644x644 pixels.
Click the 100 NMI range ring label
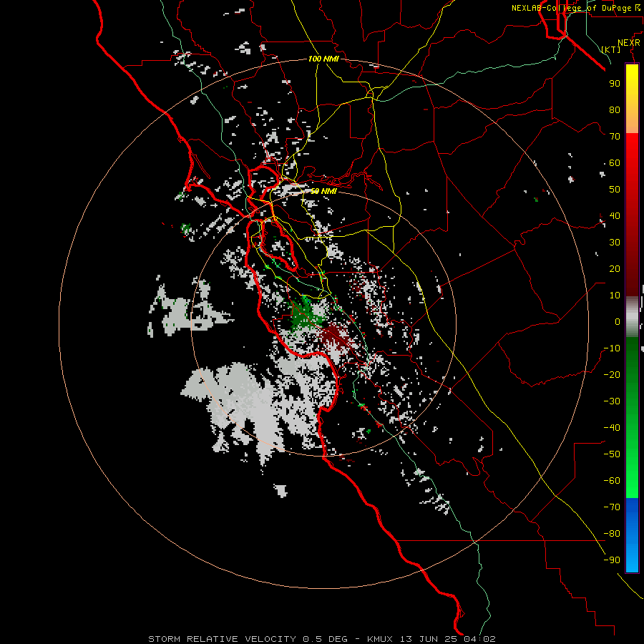point(323,59)
